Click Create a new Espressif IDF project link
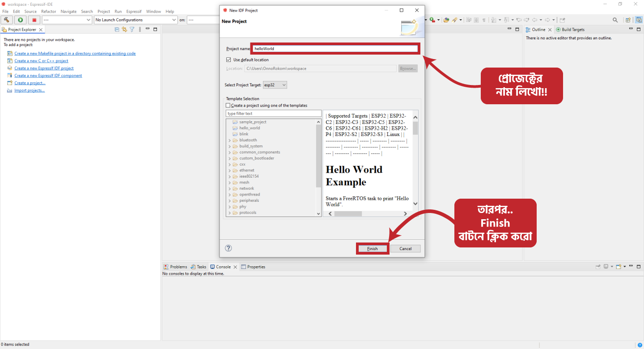 click(x=44, y=68)
